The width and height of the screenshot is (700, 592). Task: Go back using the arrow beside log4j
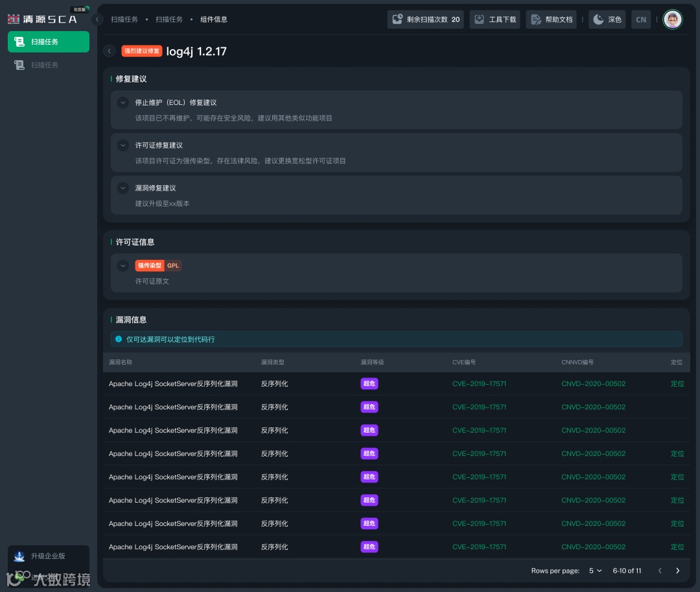pyautogui.click(x=110, y=51)
